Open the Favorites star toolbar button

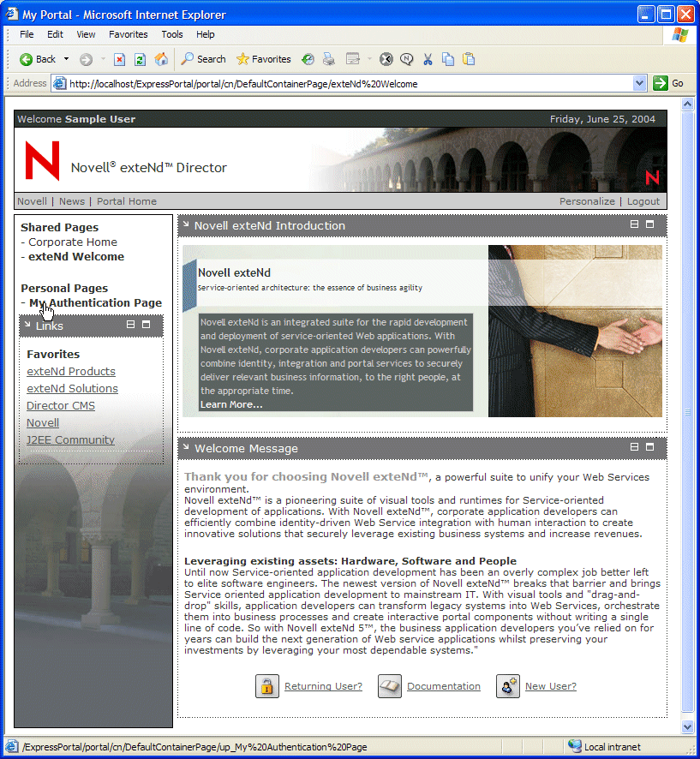(x=263, y=59)
